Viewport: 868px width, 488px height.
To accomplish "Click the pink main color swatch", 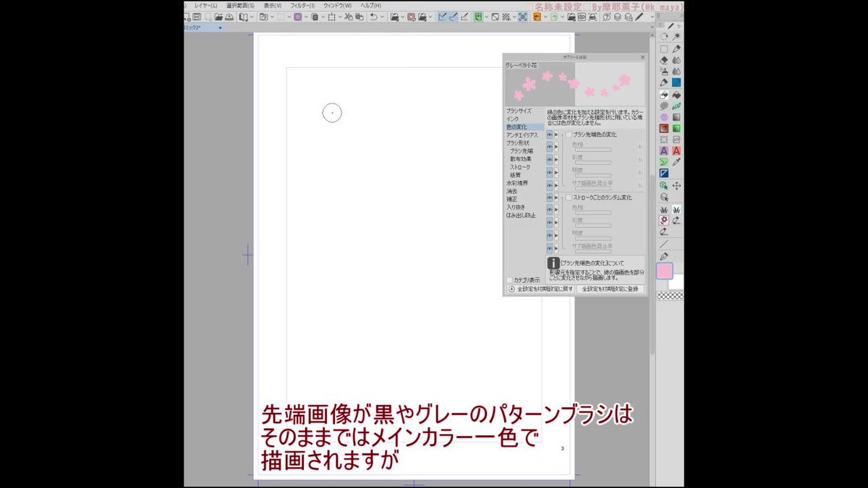I will point(665,271).
